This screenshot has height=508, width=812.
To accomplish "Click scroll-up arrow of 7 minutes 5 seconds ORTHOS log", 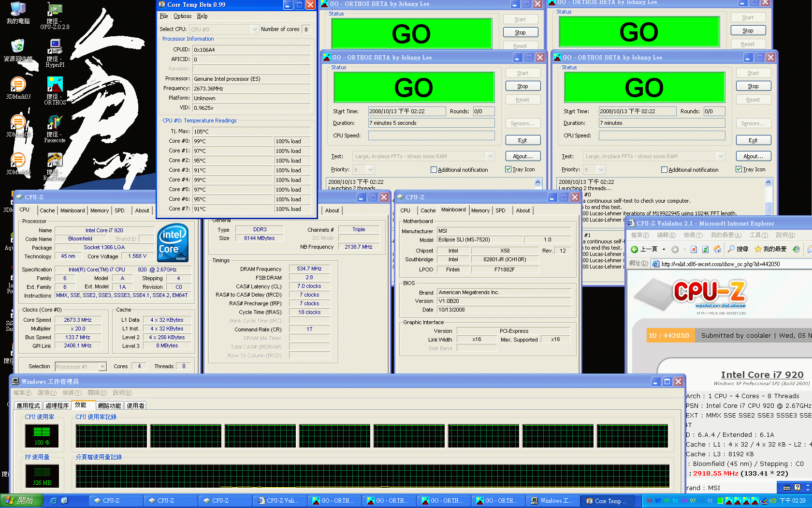I will click(x=538, y=182).
